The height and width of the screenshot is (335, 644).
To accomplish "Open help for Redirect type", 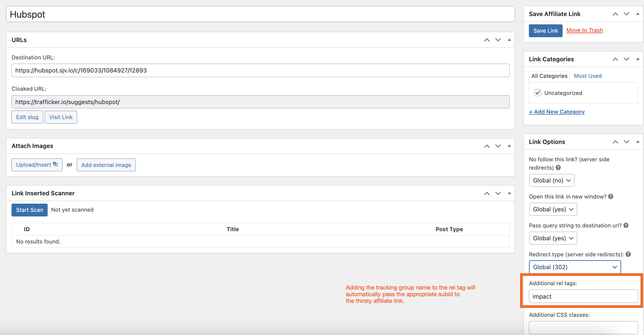I will pos(628,254).
